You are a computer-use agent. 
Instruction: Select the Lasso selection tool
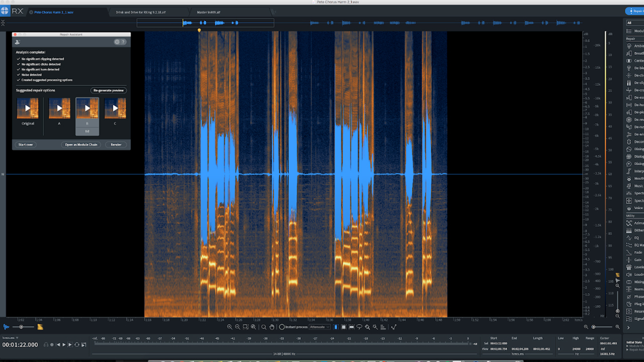[359, 327]
